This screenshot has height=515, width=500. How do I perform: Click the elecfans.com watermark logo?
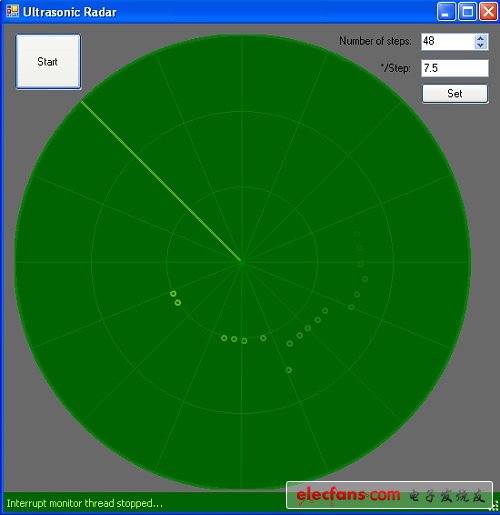point(389,495)
